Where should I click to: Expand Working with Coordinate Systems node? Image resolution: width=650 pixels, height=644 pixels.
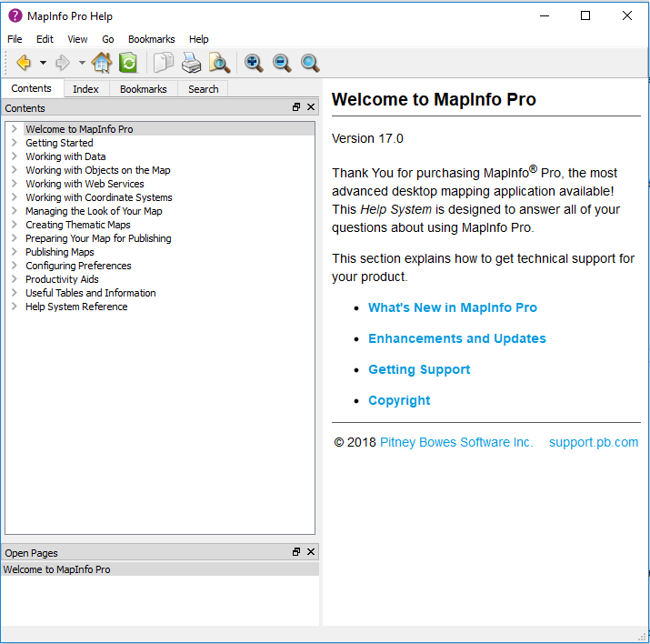pyautogui.click(x=15, y=197)
